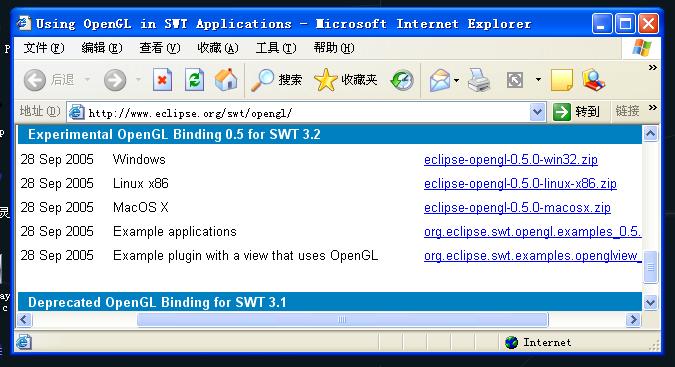Click the vertical scrollbar down arrow
Image resolution: width=675 pixels, height=367 pixels.
click(x=650, y=302)
